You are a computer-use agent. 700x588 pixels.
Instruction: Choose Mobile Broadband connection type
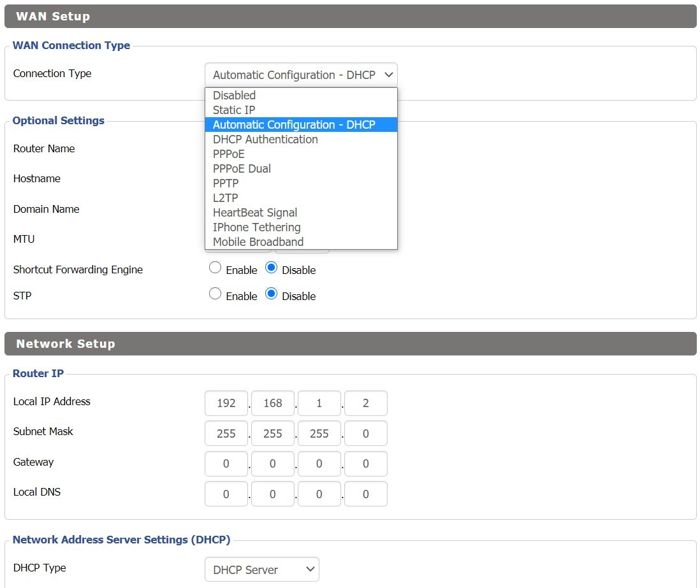(258, 242)
